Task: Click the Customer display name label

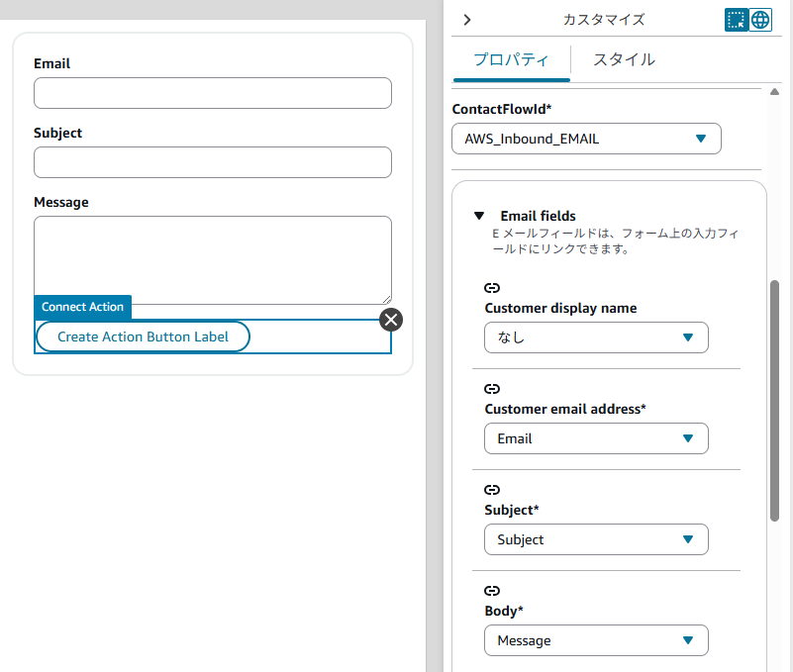Action: tap(560, 308)
